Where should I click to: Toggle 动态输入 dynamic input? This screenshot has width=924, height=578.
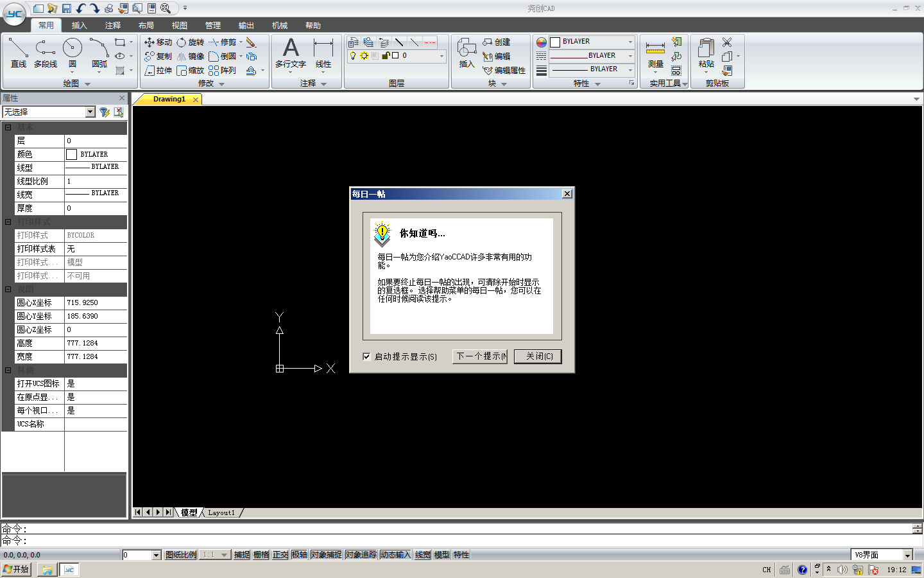pyautogui.click(x=395, y=555)
